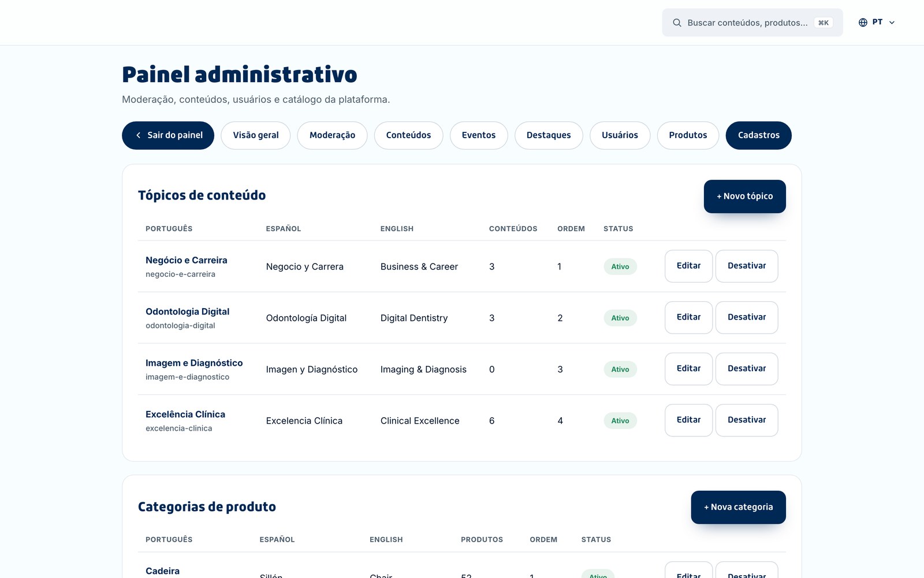The image size is (924, 578).
Task: Go to the Conteúdos tab
Action: (408, 135)
